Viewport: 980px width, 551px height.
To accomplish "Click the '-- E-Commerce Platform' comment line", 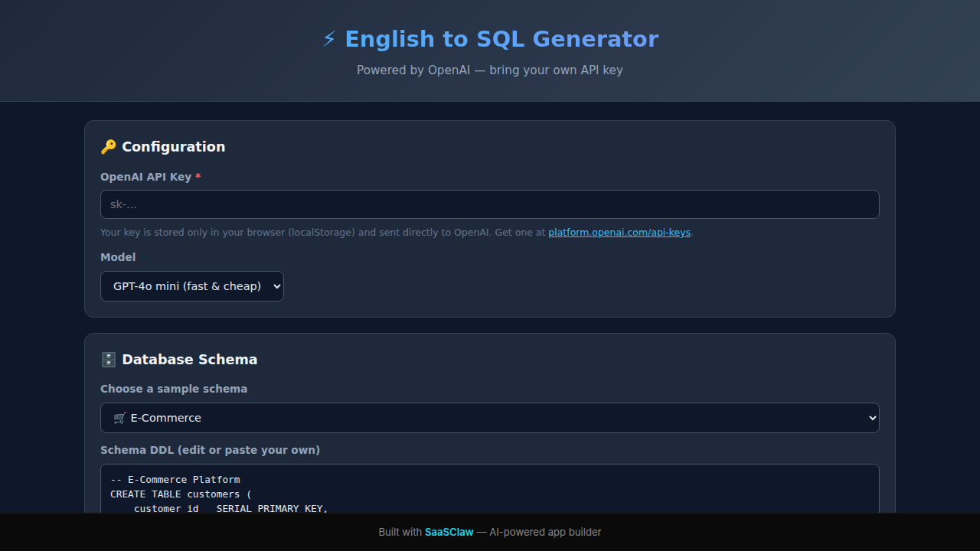I will [175, 480].
